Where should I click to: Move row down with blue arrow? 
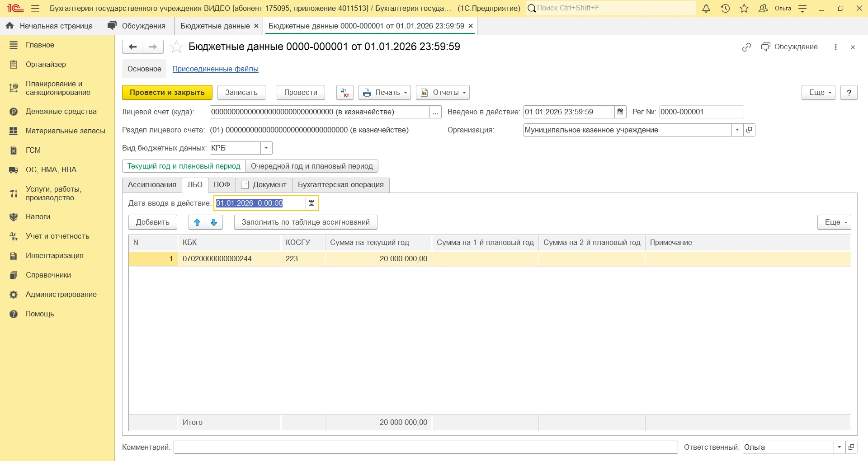pyautogui.click(x=214, y=222)
